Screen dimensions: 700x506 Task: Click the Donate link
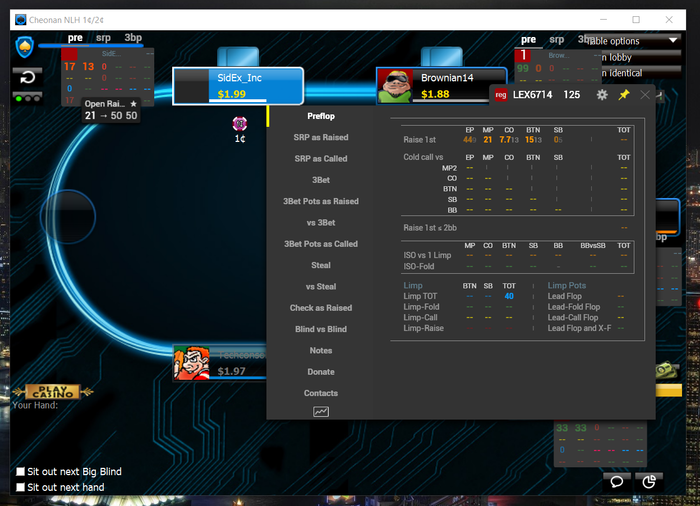click(x=321, y=372)
